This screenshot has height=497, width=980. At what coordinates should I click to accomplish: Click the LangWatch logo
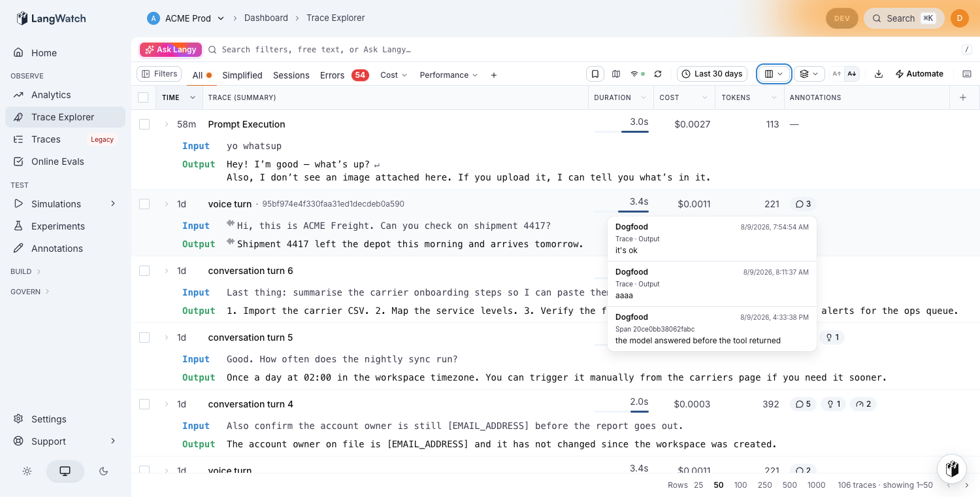coord(51,18)
